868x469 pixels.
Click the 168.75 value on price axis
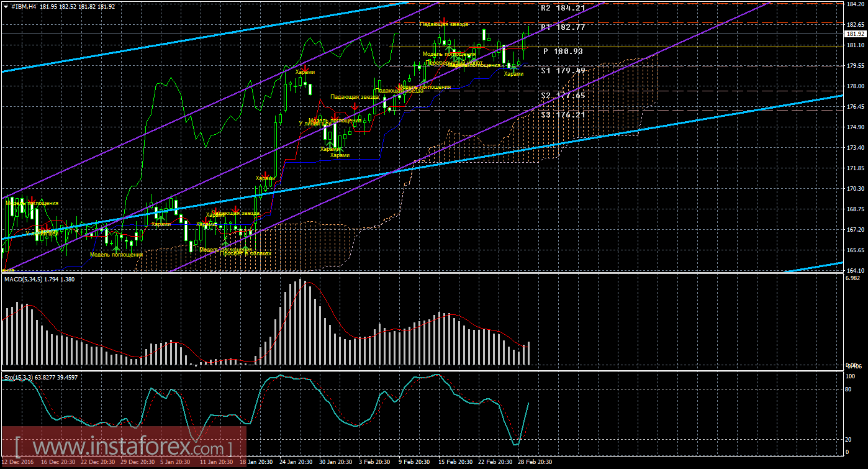point(856,209)
